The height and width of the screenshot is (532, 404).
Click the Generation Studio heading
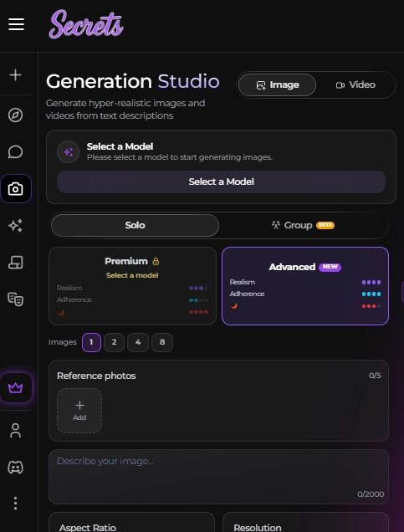(x=133, y=81)
